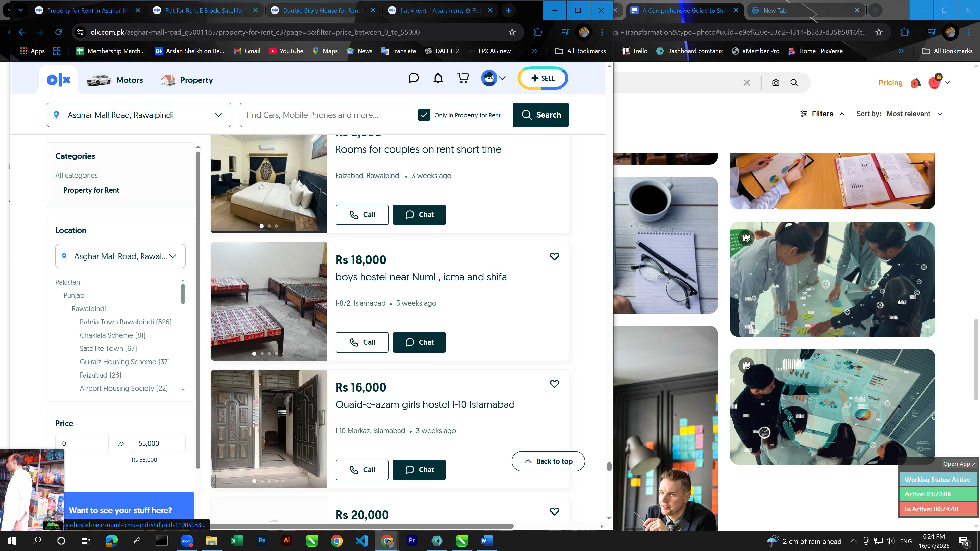Image resolution: width=980 pixels, height=551 pixels.
Task: Open All Bookmarks folder in OLX window
Action: (581, 51)
